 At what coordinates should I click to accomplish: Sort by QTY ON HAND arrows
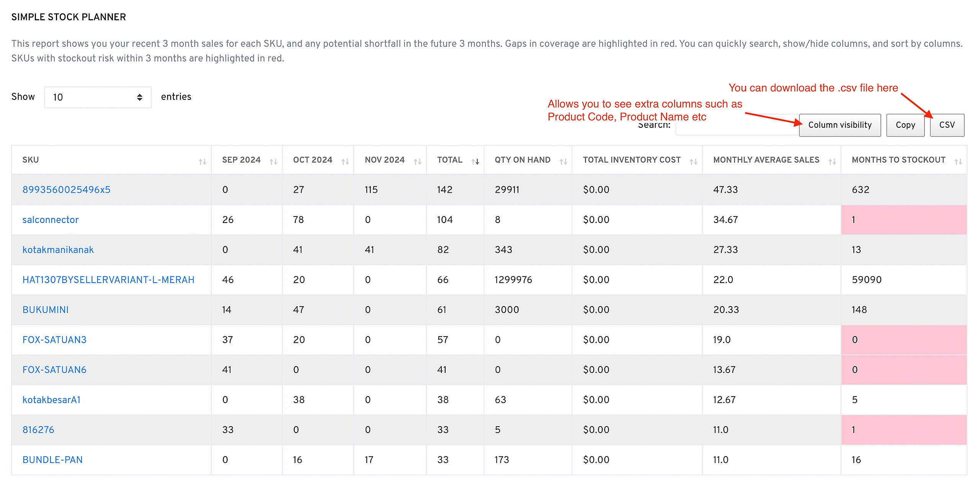click(x=563, y=162)
